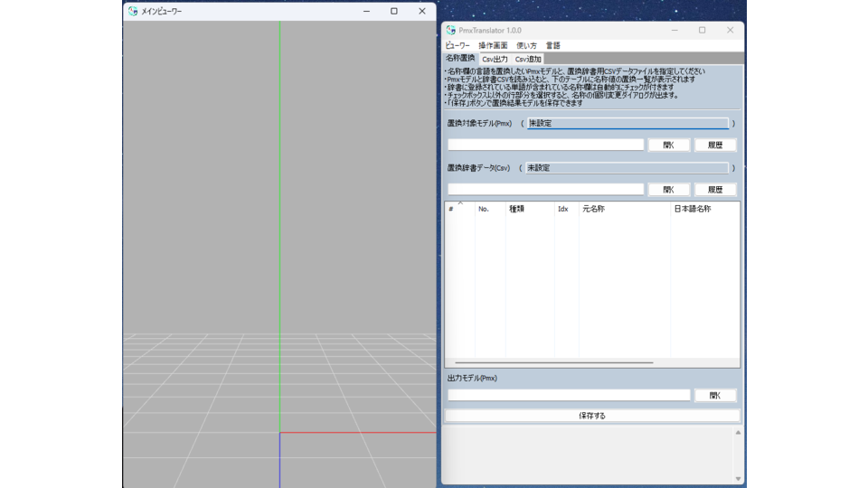Click the log area scroll up arrow
Screen dimensions: 868x488
(x=738, y=433)
